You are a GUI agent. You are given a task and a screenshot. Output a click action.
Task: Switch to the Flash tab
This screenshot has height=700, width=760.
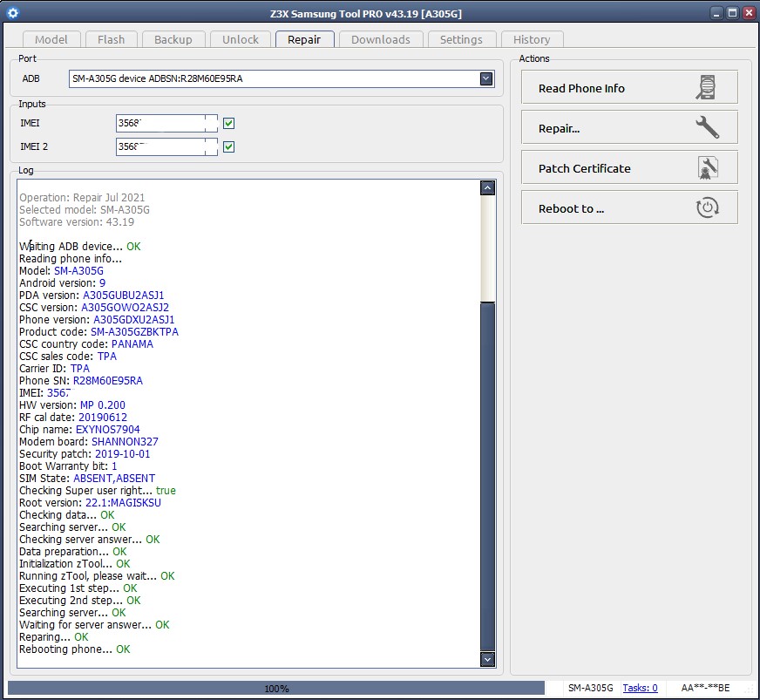[111, 39]
